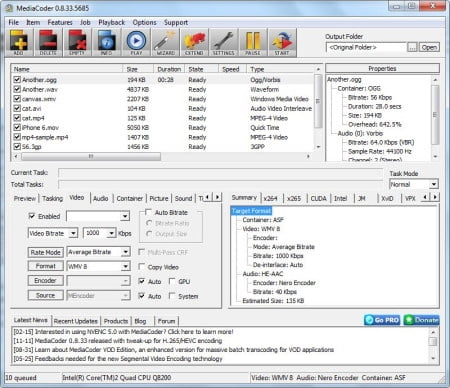Click the EMPTY list toolbar icon

pos(77,42)
